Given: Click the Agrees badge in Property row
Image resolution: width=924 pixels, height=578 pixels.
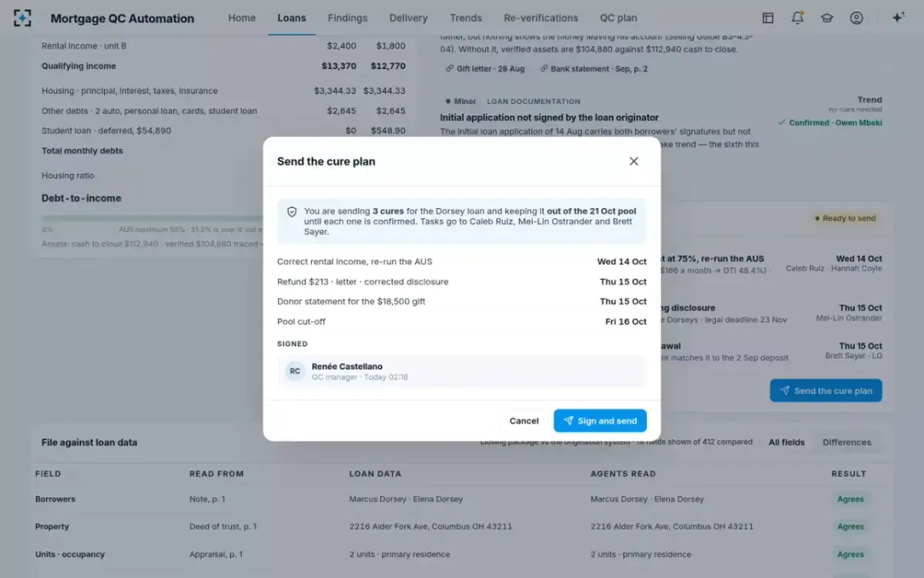Looking at the screenshot, I should tap(850, 526).
